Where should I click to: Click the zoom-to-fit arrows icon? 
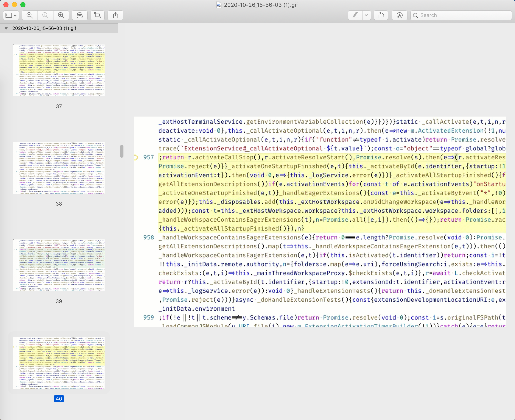pos(97,15)
